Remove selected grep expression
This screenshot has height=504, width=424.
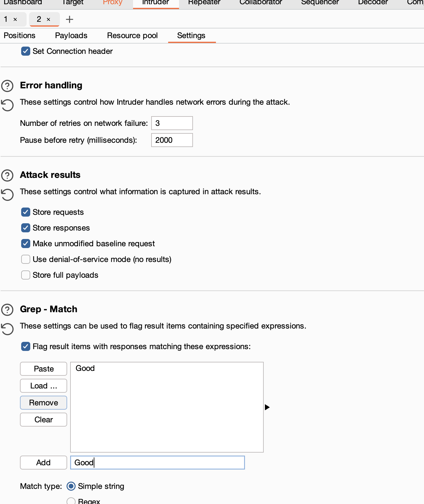tap(44, 403)
